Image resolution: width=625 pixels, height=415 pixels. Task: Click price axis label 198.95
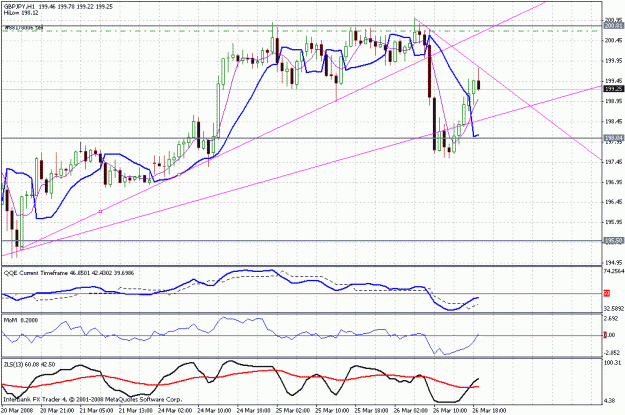click(614, 101)
